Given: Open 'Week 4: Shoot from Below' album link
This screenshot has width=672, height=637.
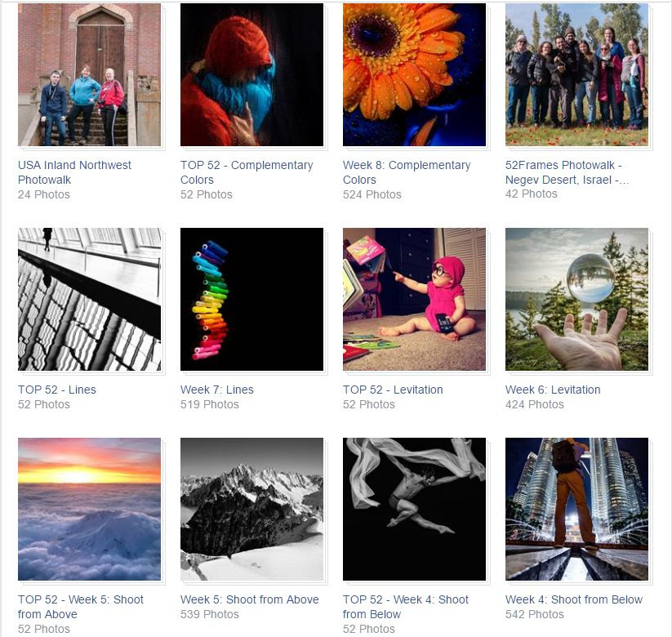Looking at the screenshot, I should 574,599.
